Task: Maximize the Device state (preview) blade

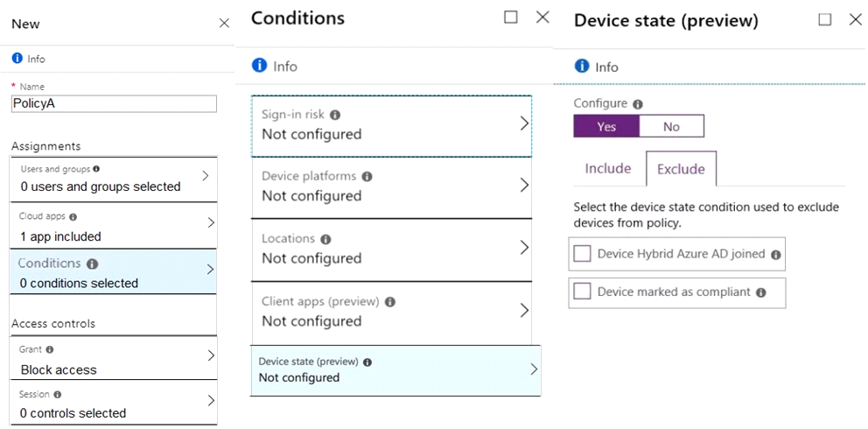Action: pyautogui.click(x=825, y=19)
